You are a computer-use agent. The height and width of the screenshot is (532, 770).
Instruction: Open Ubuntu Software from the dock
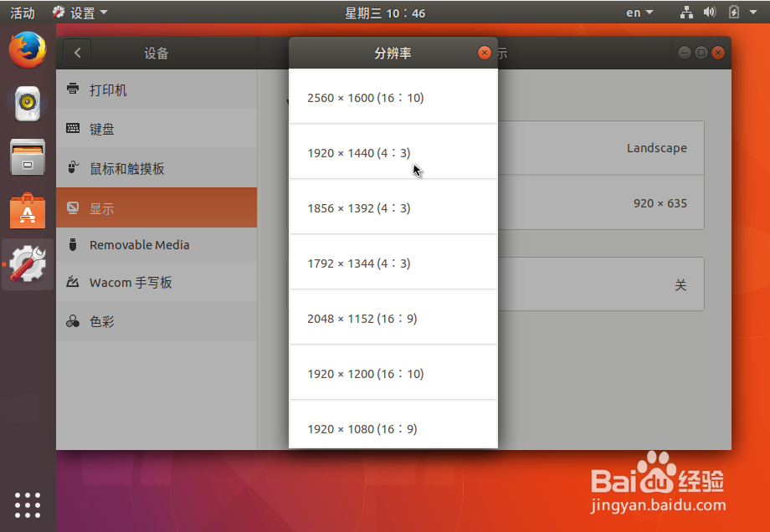(x=27, y=211)
